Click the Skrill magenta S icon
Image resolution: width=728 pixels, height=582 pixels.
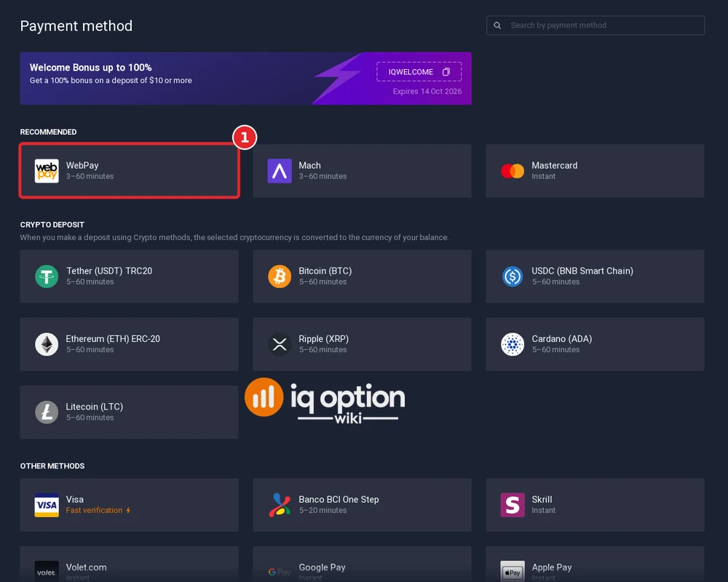[x=513, y=504]
